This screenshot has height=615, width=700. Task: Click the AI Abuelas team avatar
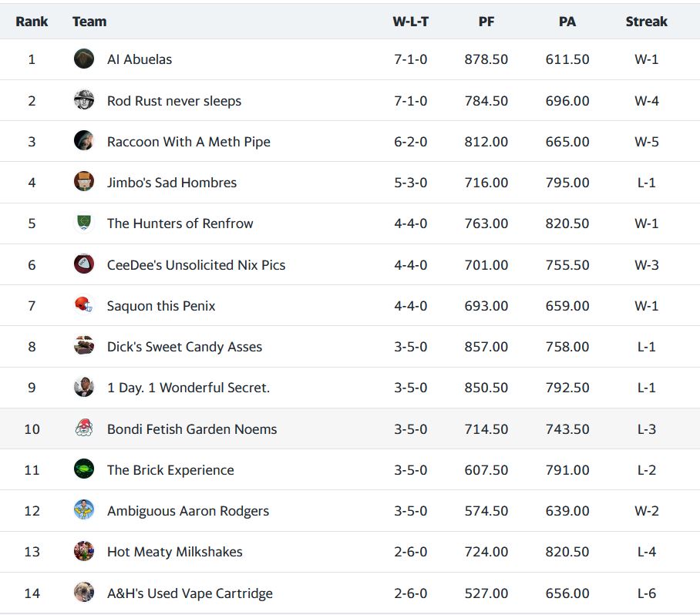tap(84, 59)
